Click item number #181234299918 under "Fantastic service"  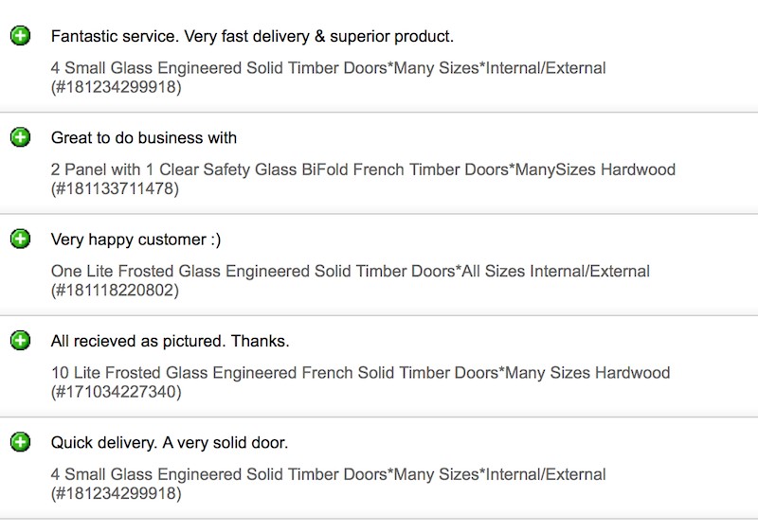[116, 88]
